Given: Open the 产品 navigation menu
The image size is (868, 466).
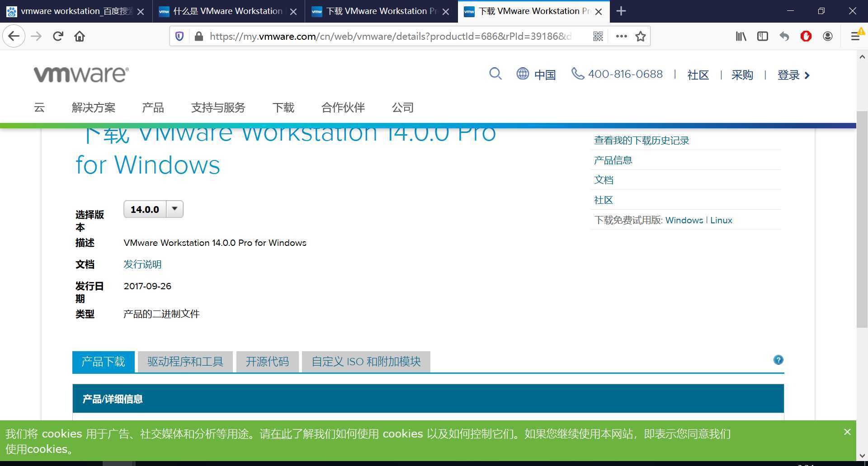Looking at the screenshot, I should pyautogui.click(x=153, y=108).
